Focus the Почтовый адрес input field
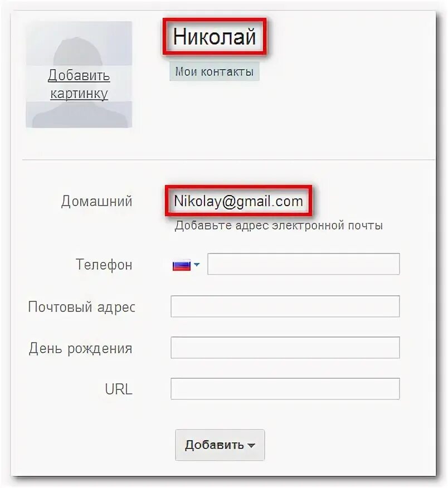Screen dimensions: 448x488 click(x=285, y=306)
